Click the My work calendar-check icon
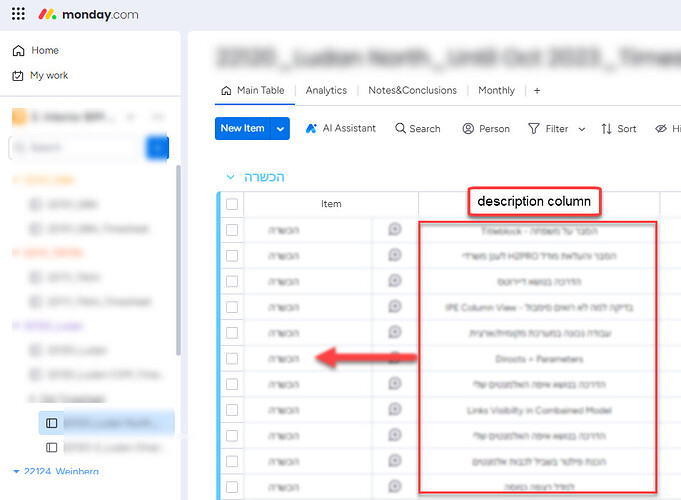Viewport: 681px width, 500px height. click(x=18, y=76)
